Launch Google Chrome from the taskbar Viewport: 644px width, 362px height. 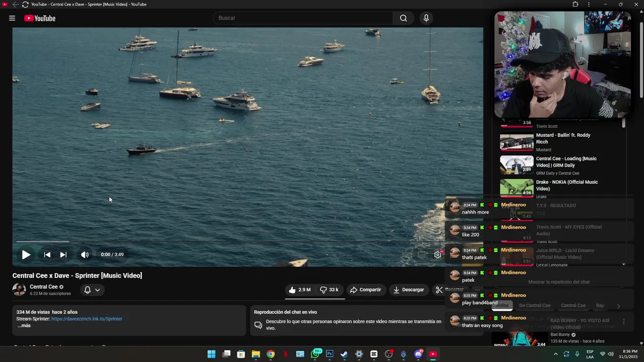point(271,354)
